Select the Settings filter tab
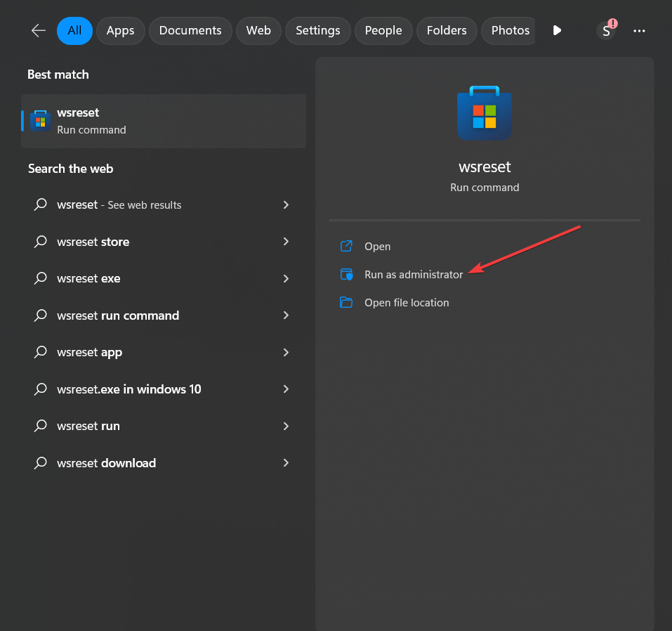 click(318, 30)
